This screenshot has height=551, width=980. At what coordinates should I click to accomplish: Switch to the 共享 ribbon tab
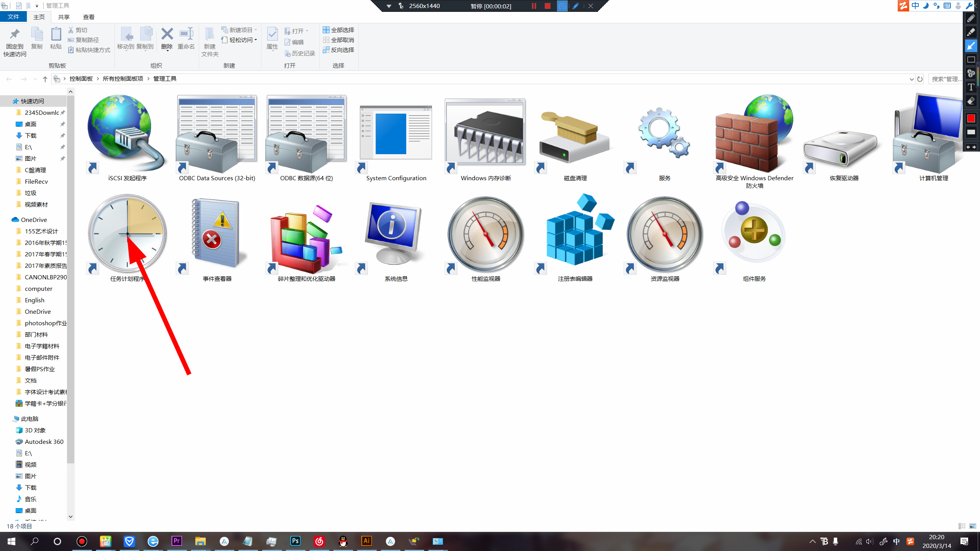click(x=64, y=17)
